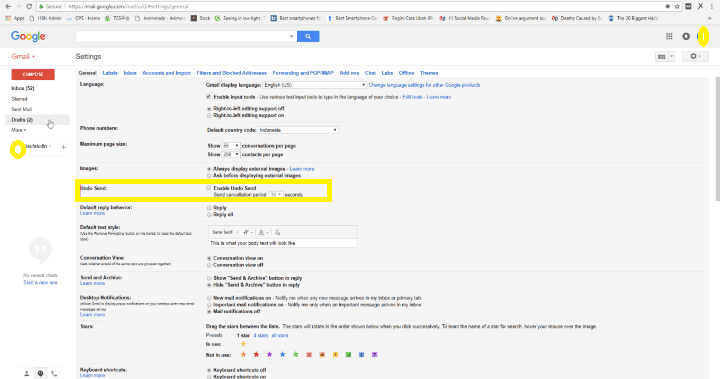This screenshot has width=720, height=379.
Task: Enable the Undo Send checkbox
Action: click(x=209, y=188)
